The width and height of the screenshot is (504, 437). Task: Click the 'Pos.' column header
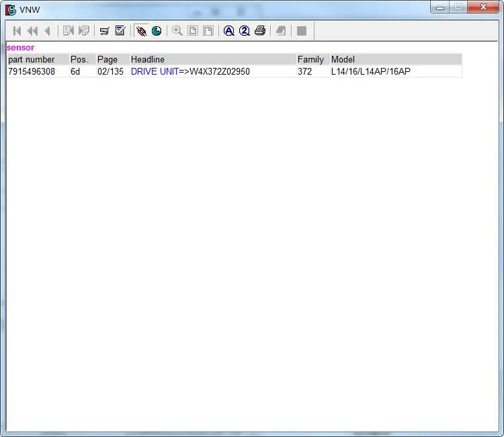(x=82, y=59)
